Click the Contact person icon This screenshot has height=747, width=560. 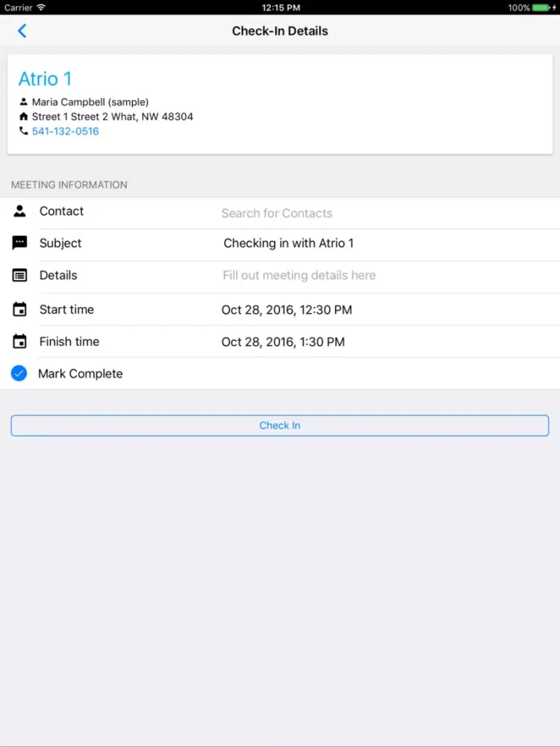19,211
